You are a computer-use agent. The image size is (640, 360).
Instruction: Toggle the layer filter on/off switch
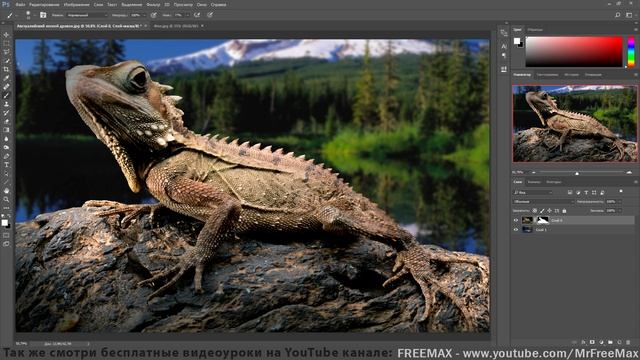(621, 191)
